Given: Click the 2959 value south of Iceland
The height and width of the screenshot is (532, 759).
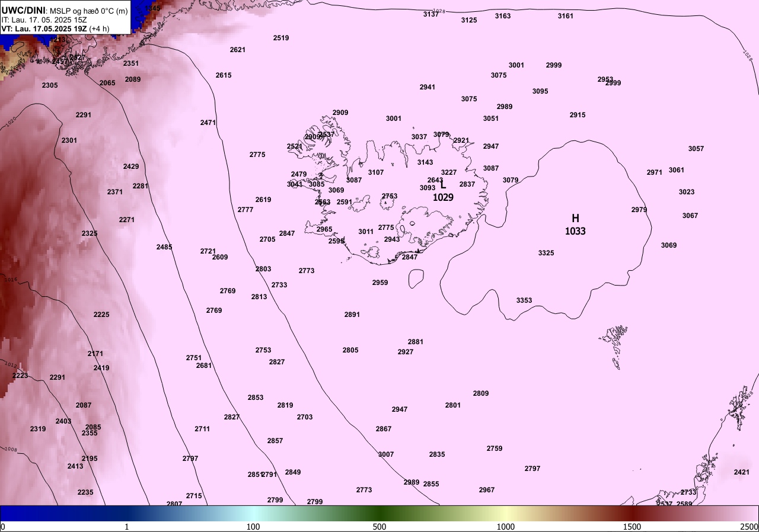Looking at the screenshot, I should pos(380,283).
